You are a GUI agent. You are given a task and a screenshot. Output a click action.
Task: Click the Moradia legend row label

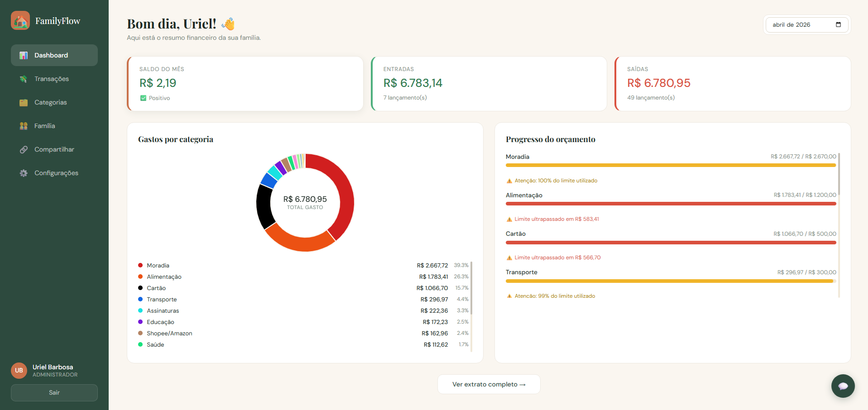coord(158,265)
